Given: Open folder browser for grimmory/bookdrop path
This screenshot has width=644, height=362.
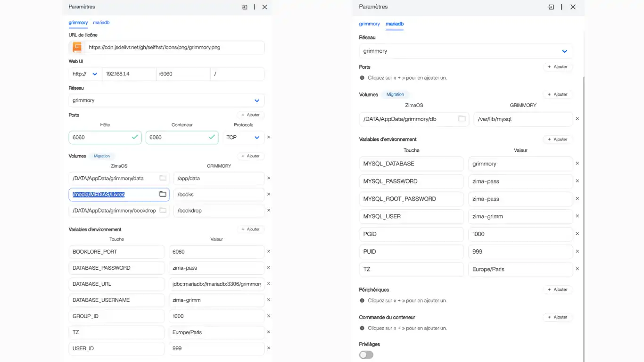Looking at the screenshot, I should [x=163, y=210].
